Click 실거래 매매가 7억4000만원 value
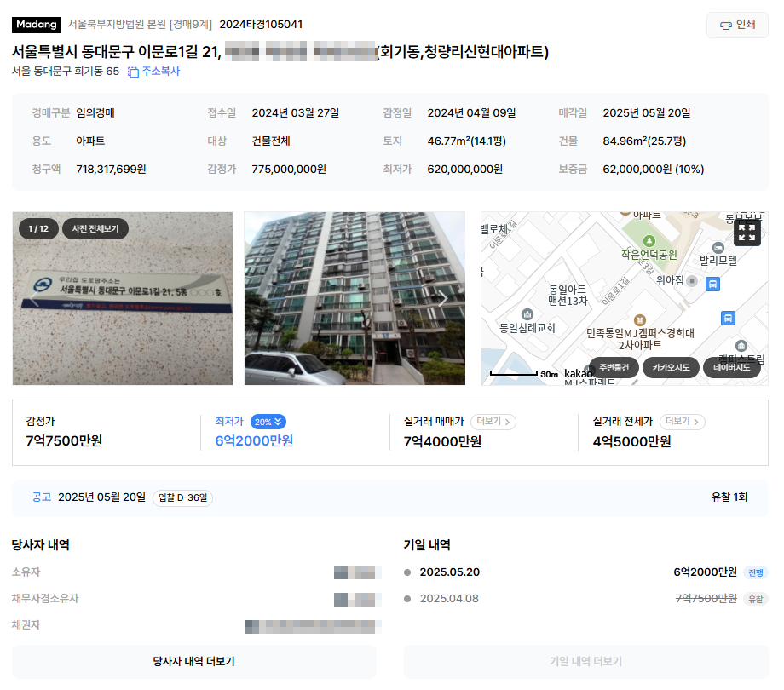Screen dimensions: 784x690 tap(442, 441)
